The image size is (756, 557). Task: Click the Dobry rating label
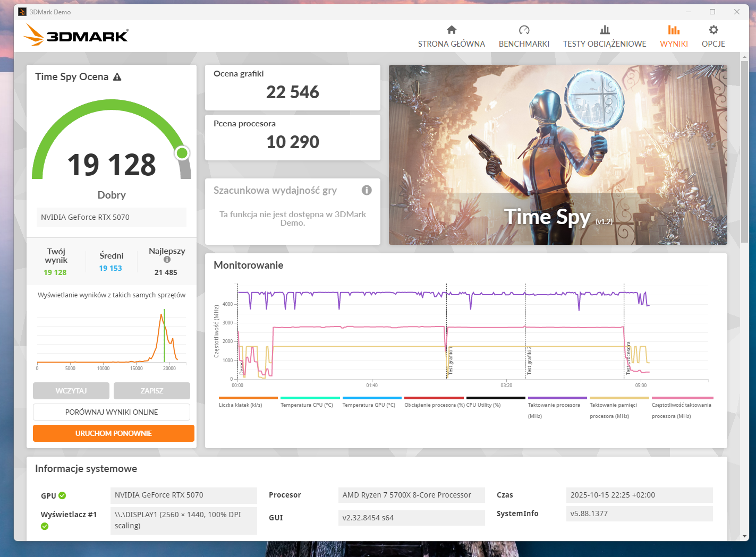pyautogui.click(x=112, y=195)
